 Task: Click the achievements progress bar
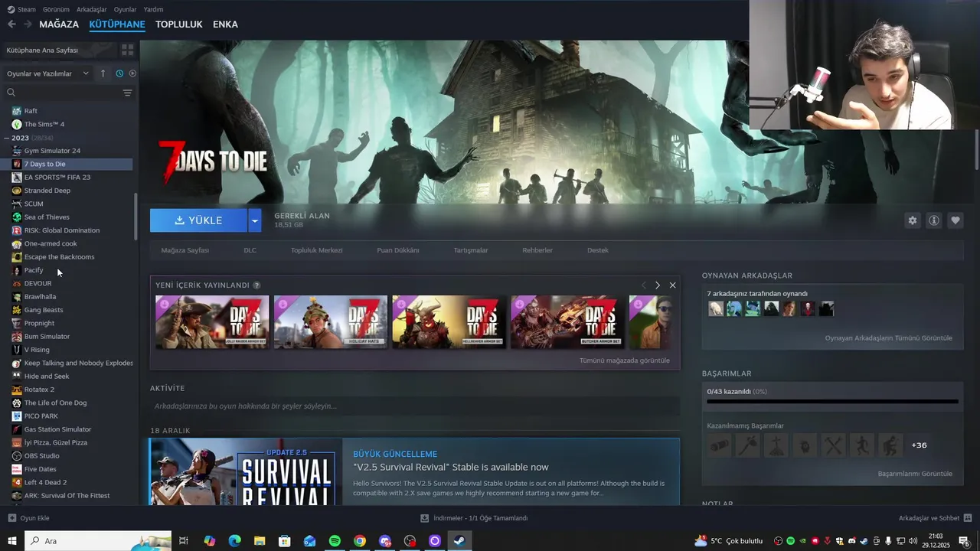pos(832,401)
